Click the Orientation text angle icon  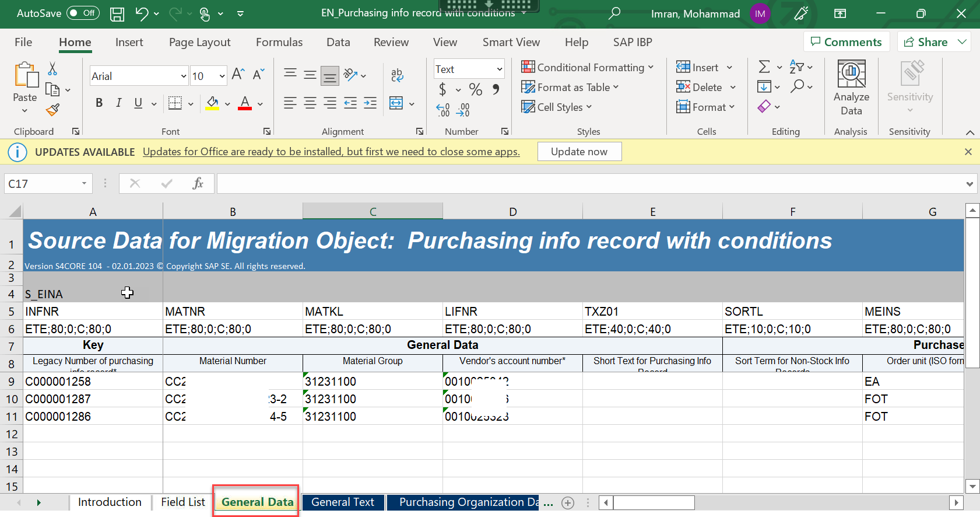tap(351, 74)
